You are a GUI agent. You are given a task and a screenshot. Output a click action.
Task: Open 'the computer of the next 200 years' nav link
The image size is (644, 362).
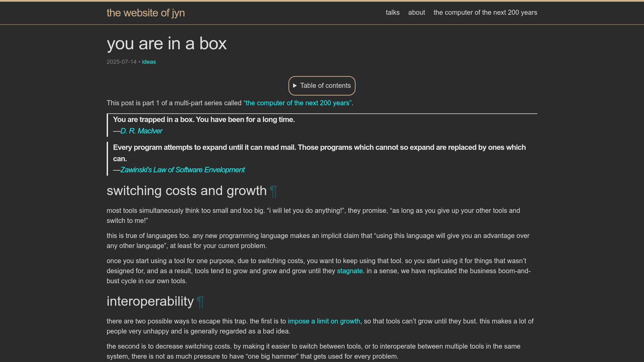[x=485, y=12]
